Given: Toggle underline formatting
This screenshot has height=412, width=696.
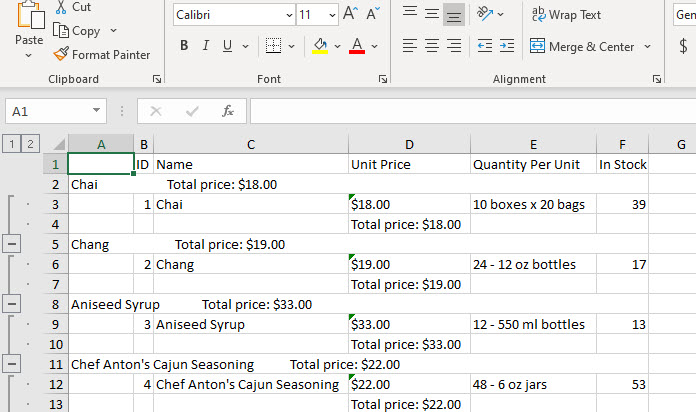Looking at the screenshot, I should click(228, 46).
